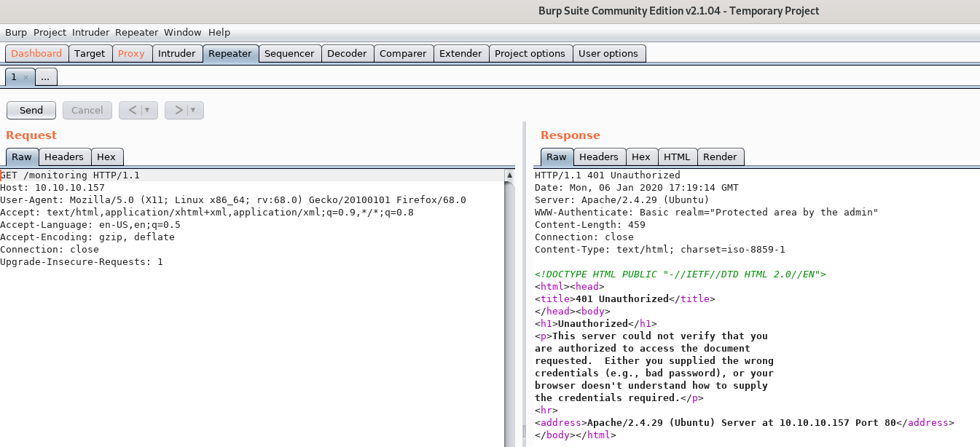
Task: Click the Content-Type response header line
Action: 660,250
